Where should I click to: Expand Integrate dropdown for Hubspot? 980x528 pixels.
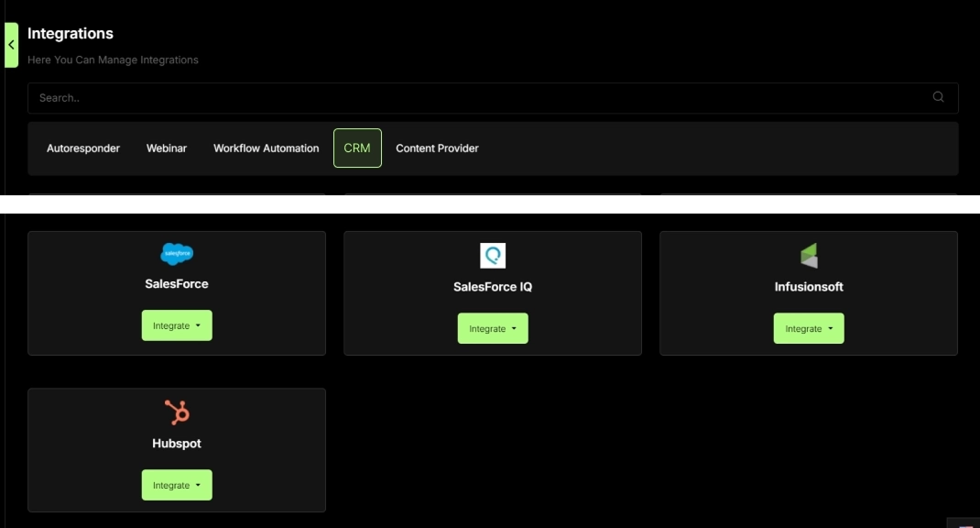click(x=177, y=485)
